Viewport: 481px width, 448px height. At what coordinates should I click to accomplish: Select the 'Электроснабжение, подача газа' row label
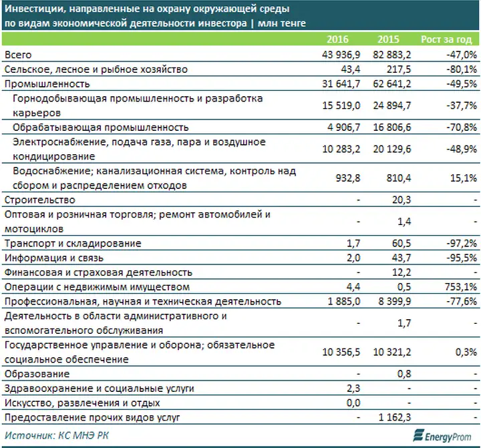tap(139, 150)
